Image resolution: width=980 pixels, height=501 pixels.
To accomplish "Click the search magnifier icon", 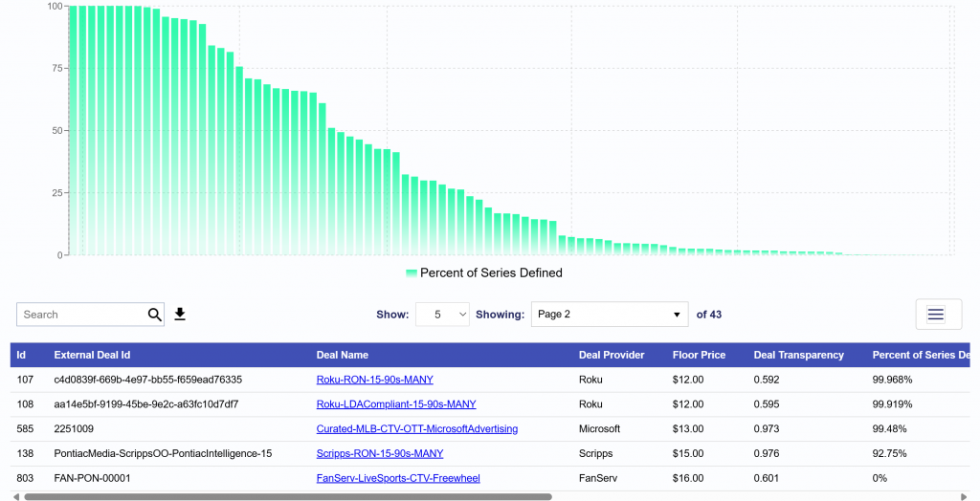I will click(154, 315).
